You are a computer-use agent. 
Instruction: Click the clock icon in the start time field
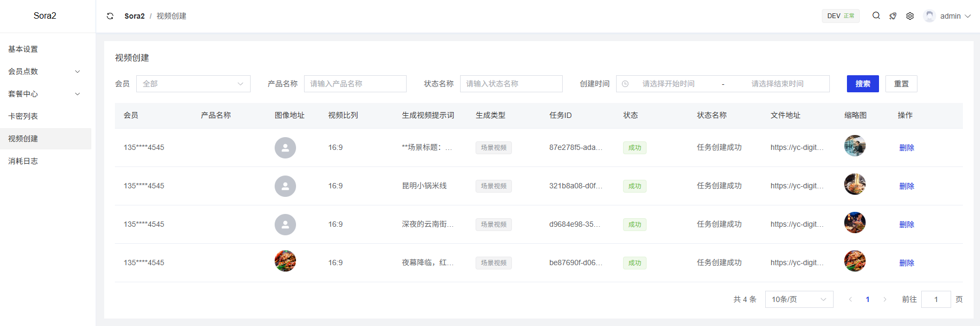pyautogui.click(x=625, y=84)
